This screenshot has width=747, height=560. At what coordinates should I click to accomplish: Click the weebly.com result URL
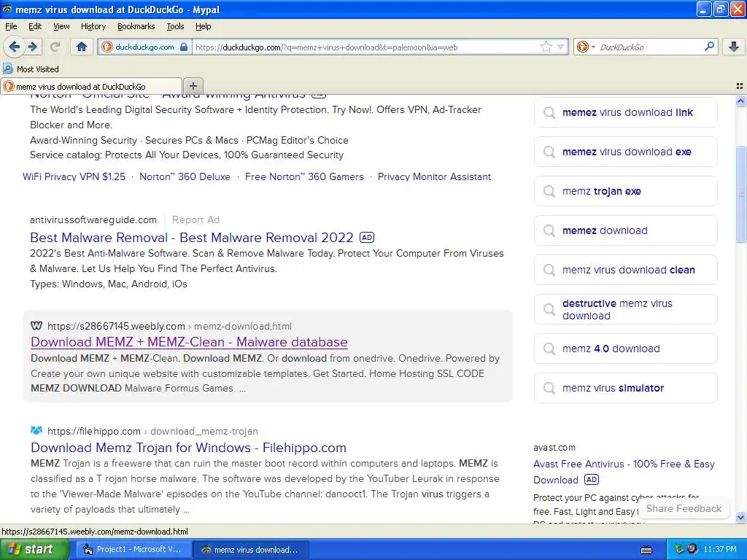169,326
